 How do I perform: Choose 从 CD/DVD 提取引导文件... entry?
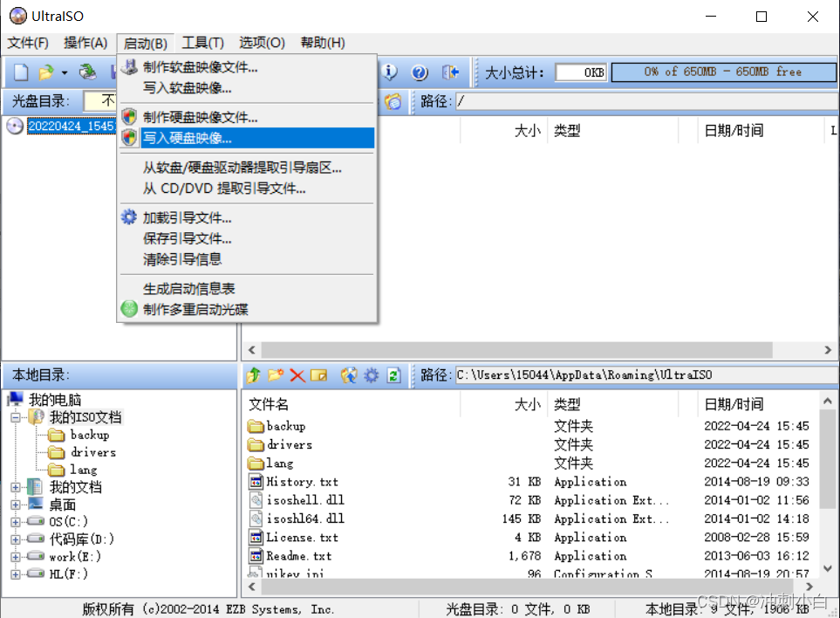tap(247, 189)
